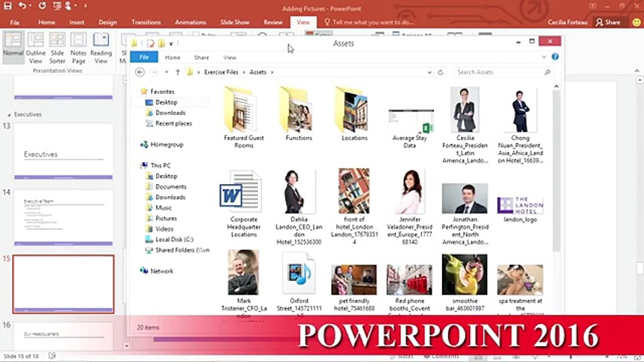Image resolution: width=644 pixels, height=362 pixels.
Task: Switch to Reading View
Action: (101, 48)
